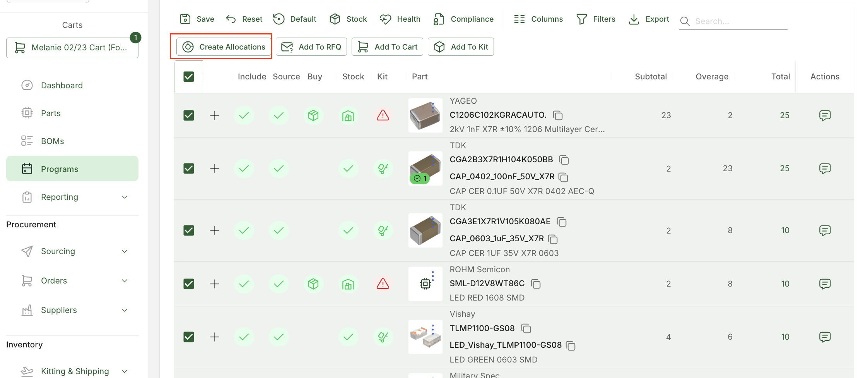Expand the CGA2B3X7R1H104K050BB row with plus icon

[215, 168]
